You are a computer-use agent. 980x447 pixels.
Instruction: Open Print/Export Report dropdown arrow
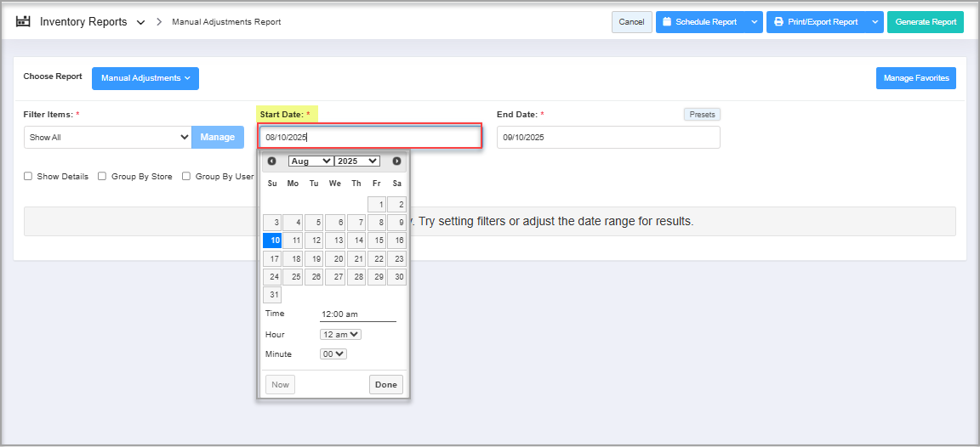[x=875, y=22]
